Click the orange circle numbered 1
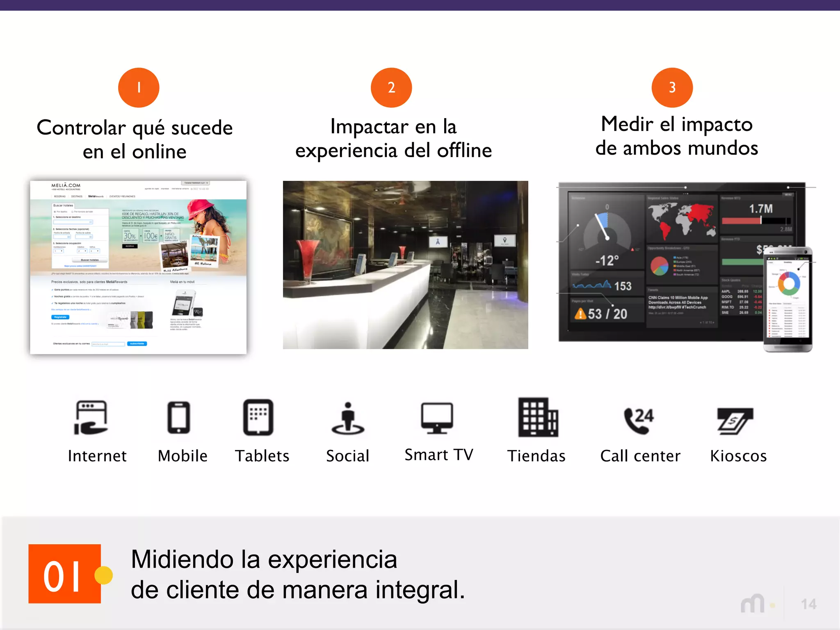 point(139,87)
